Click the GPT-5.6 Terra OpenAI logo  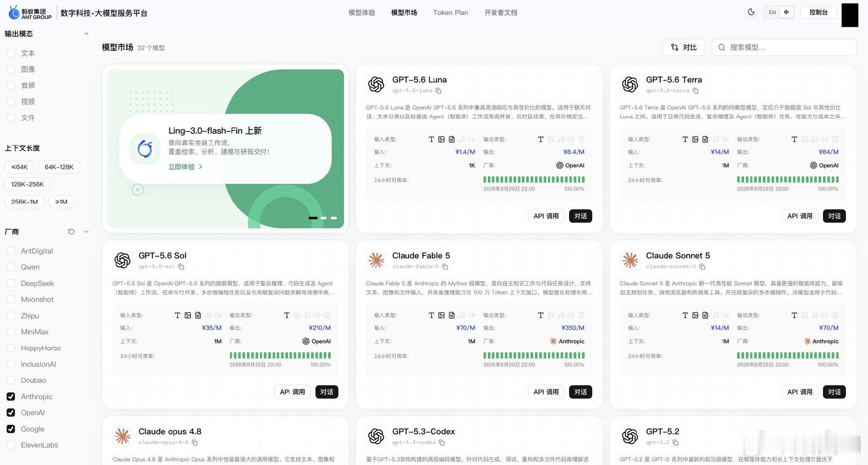[630, 84]
